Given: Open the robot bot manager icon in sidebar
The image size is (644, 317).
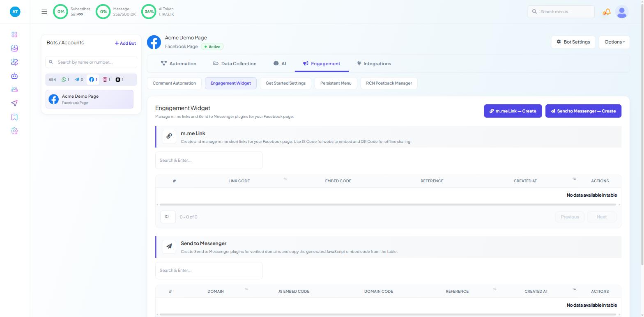Looking at the screenshot, I should [14, 76].
